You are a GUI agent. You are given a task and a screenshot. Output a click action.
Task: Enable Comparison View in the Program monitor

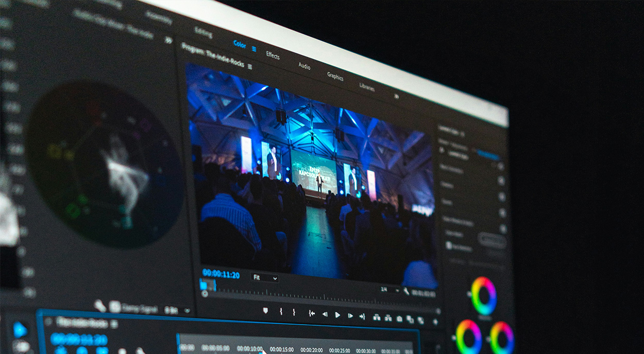[411, 319]
